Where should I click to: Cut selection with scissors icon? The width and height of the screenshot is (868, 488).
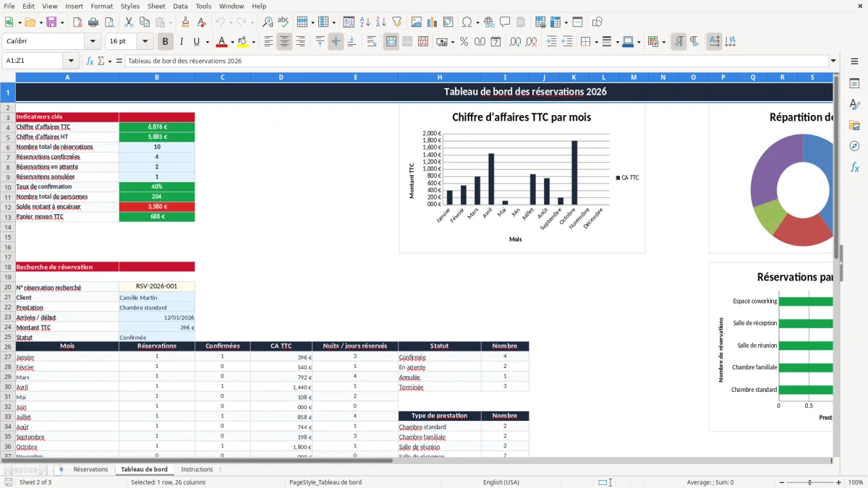128,22
